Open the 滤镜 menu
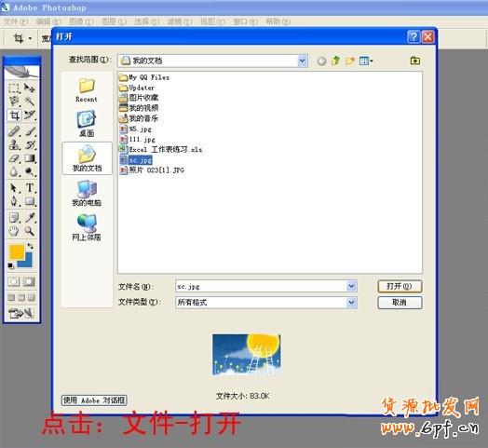 [x=180, y=21]
